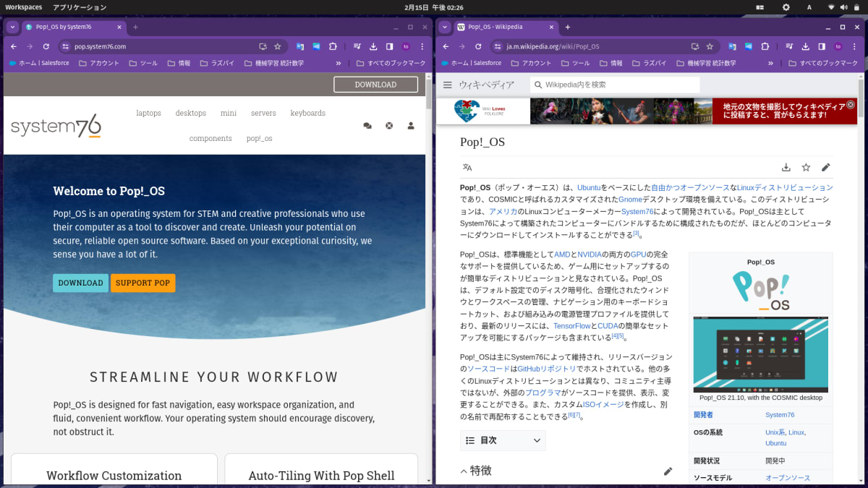Open アカウント bookmark folder in System76 window
This screenshot has width=868, height=488.
pos(98,63)
